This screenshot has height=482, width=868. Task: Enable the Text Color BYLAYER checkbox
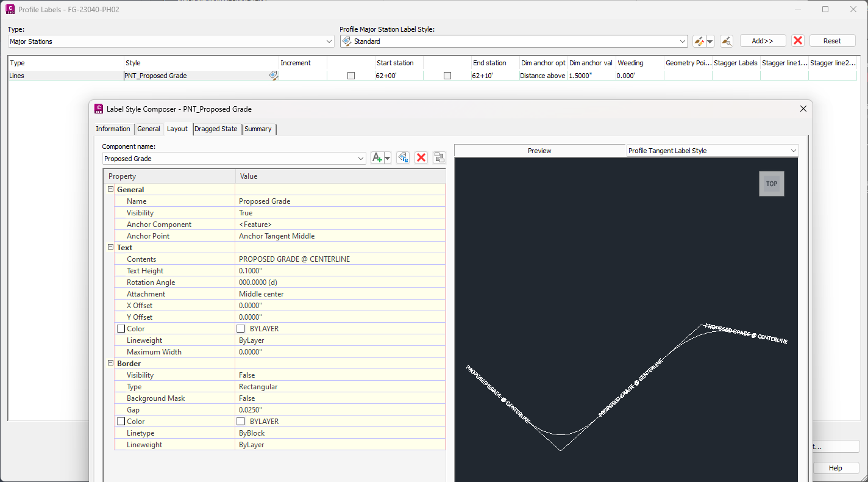tap(241, 328)
